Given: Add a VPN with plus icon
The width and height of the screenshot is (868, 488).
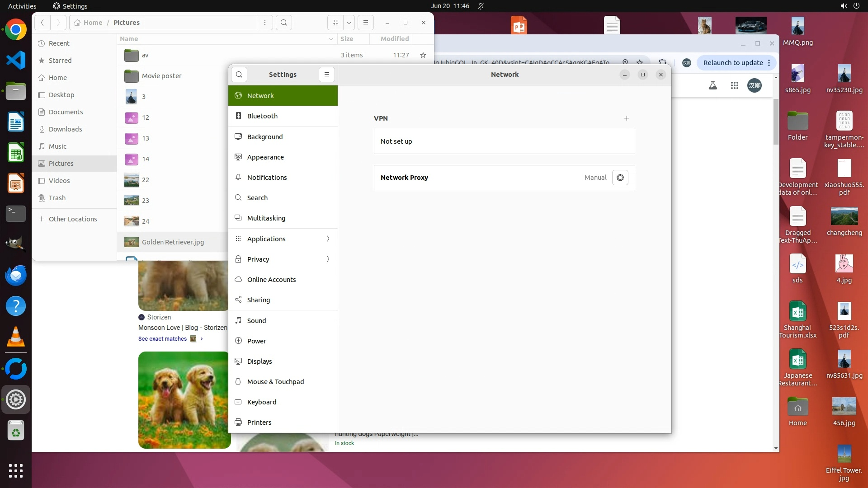Looking at the screenshot, I should coord(627,118).
